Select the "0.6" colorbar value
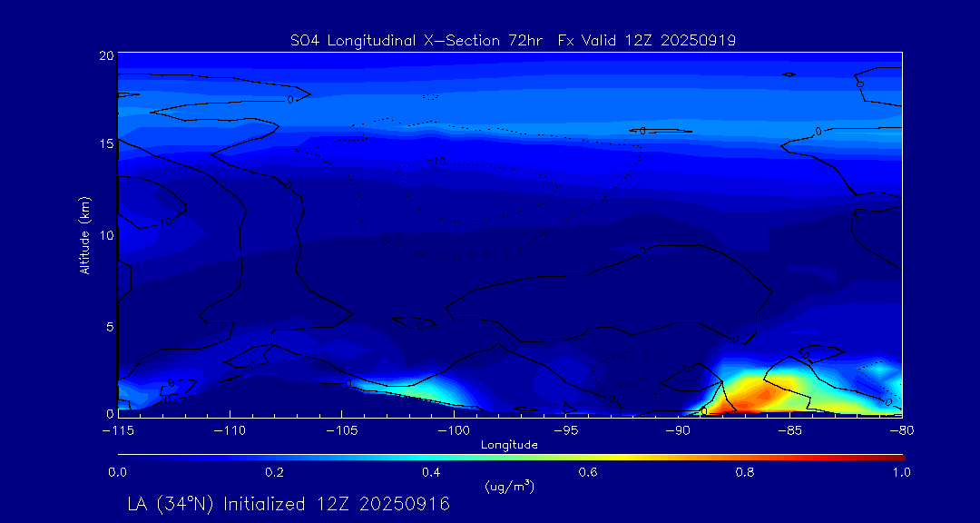980x523 pixels. point(589,472)
